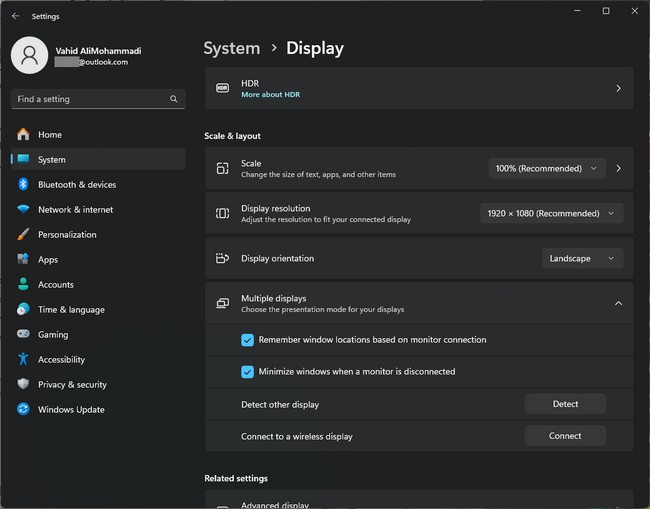The width and height of the screenshot is (650, 509).
Task: Click the Apps icon in sidebar
Action: [x=23, y=259]
